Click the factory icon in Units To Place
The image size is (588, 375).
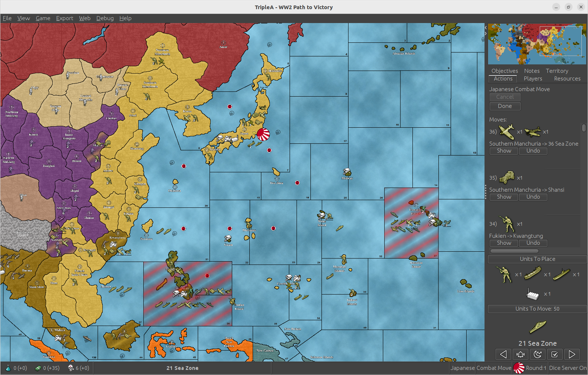pos(532,294)
